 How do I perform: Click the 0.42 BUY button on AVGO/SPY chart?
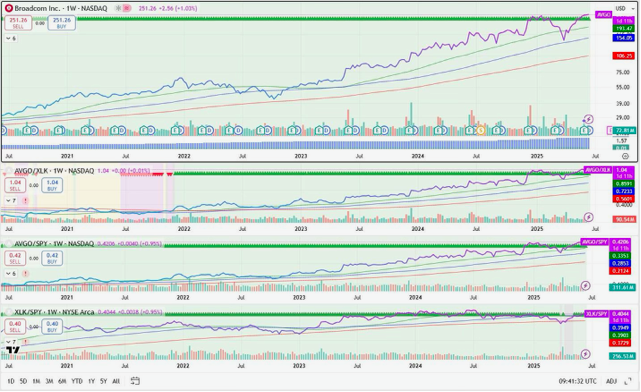[52, 258]
